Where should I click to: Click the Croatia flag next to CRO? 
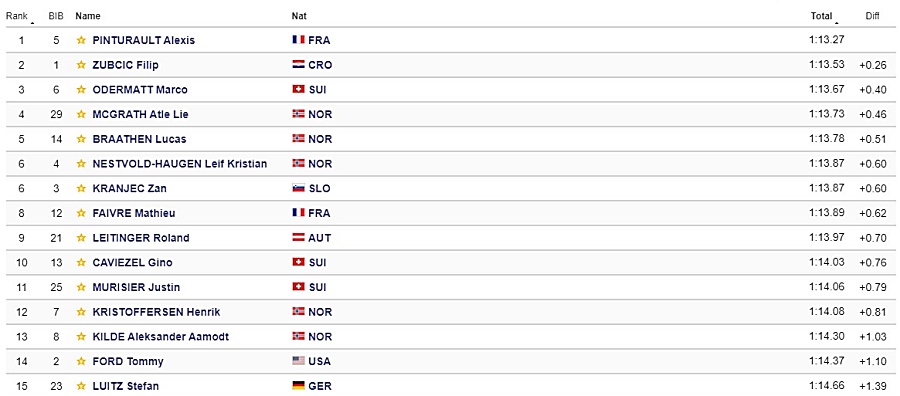(x=298, y=65)
